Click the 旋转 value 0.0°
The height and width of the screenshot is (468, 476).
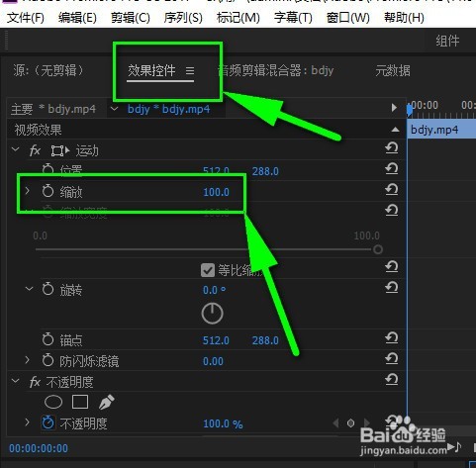pos(214,290)
